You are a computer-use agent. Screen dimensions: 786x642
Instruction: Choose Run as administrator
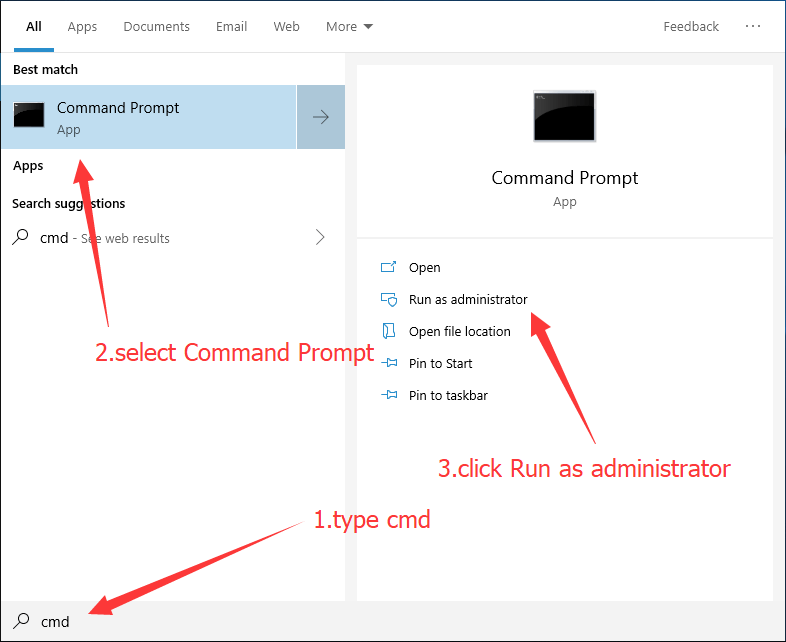468,299
